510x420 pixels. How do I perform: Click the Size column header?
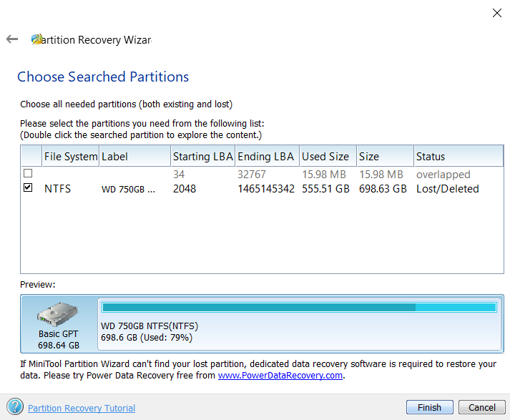coord(386,156)
